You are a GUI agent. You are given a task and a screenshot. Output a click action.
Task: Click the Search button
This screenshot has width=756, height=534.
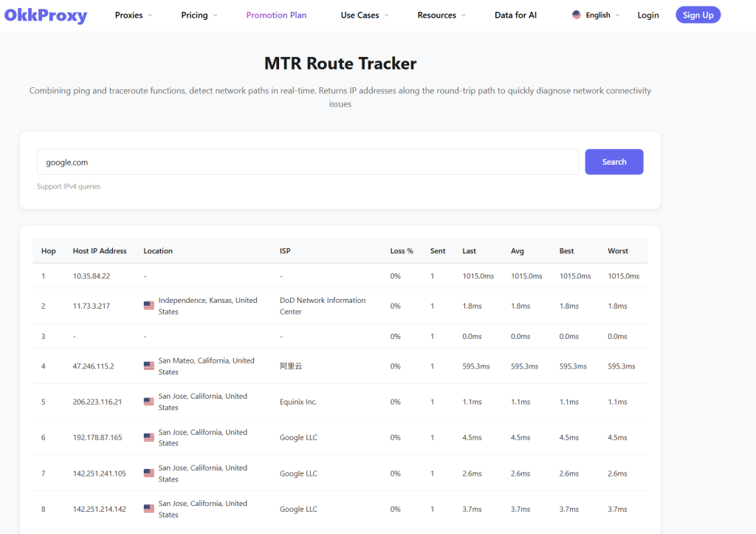614,161
